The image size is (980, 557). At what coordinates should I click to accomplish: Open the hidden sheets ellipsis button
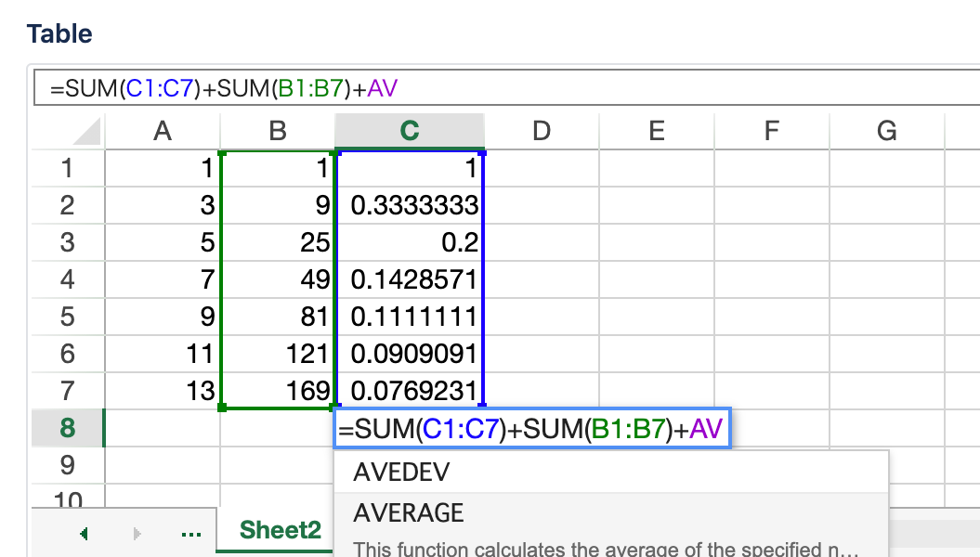[x=191, y=534]
